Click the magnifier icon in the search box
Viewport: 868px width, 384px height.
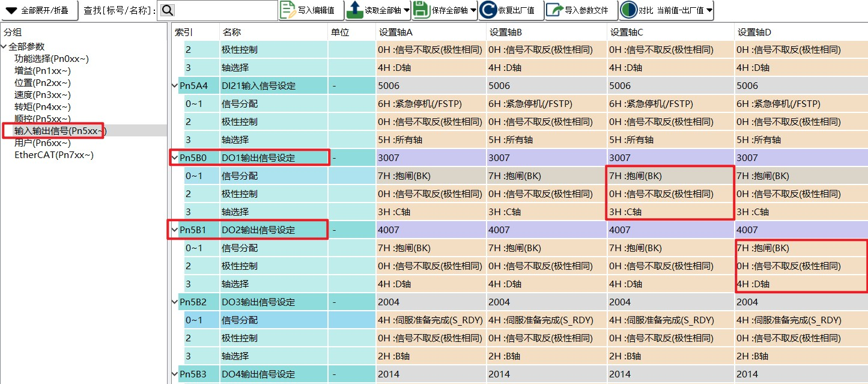point(168,10)
